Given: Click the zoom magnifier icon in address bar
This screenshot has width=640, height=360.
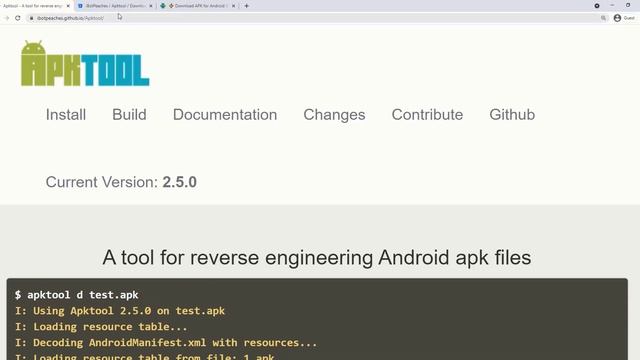Looking at the screenshot, I should click(x=603, y=18).
